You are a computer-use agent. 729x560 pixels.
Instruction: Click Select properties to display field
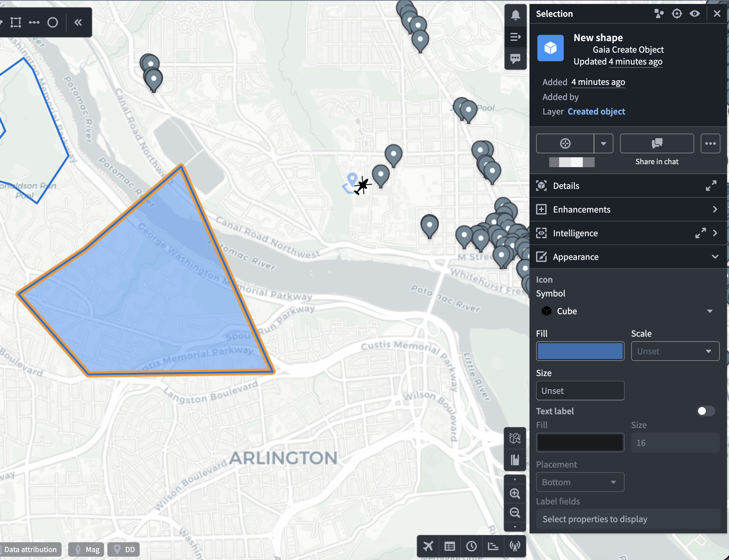(x=628, y=519)
